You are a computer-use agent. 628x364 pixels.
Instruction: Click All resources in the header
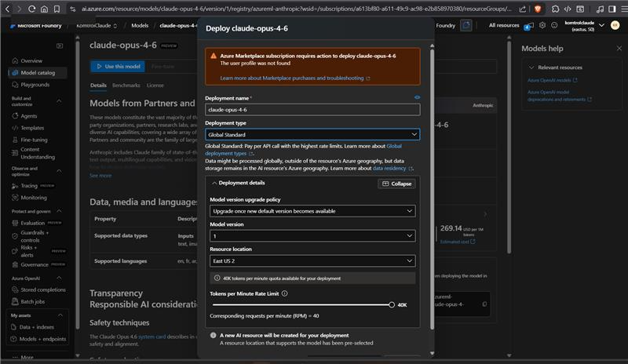point(504,25)
